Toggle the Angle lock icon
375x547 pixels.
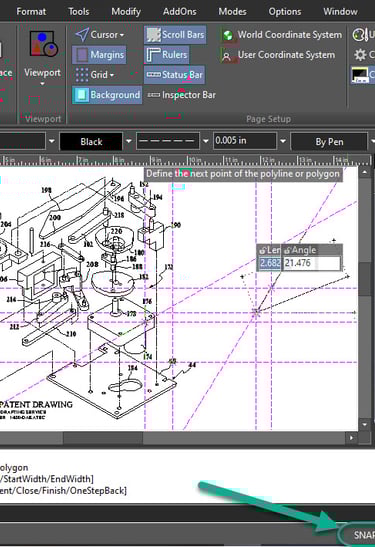pyautogui.click(x=287, y=250)
